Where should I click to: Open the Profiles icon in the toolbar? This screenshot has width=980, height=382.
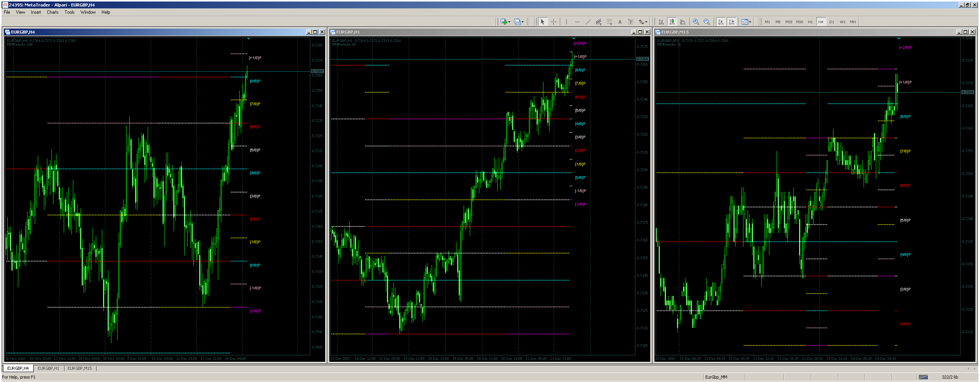point(517,22)
